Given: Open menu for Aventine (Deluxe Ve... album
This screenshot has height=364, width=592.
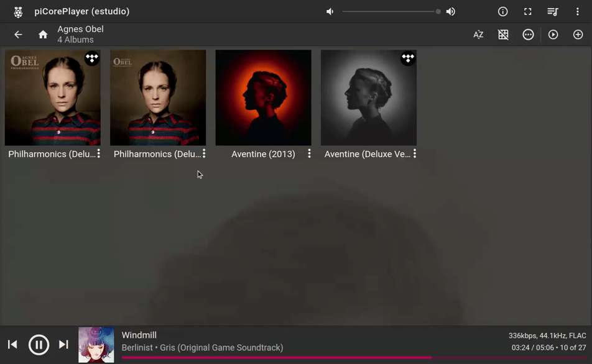Looking at the screenshot, I should [415, 153].
